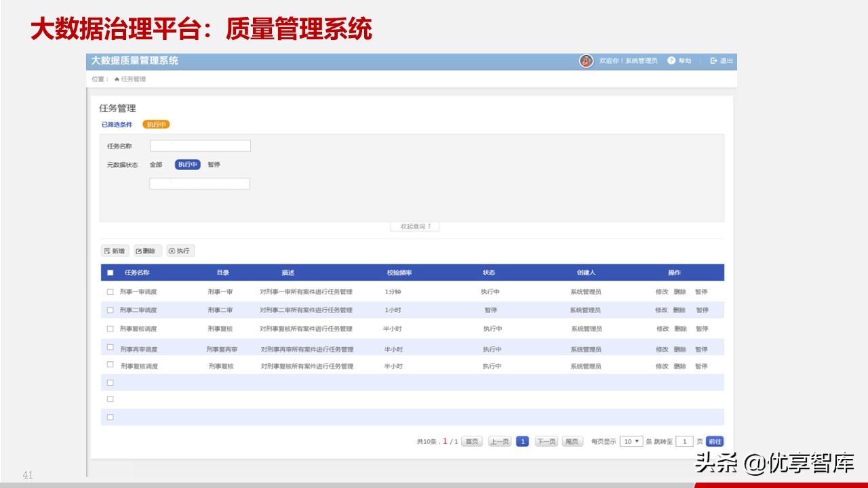Click the 操作 column header
Viewport: 868px width, 488px height.
coord(674,273)
